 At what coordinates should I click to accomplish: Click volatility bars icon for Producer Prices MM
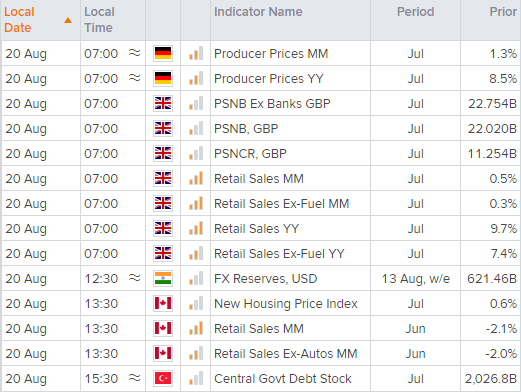(x=196, y=53)
